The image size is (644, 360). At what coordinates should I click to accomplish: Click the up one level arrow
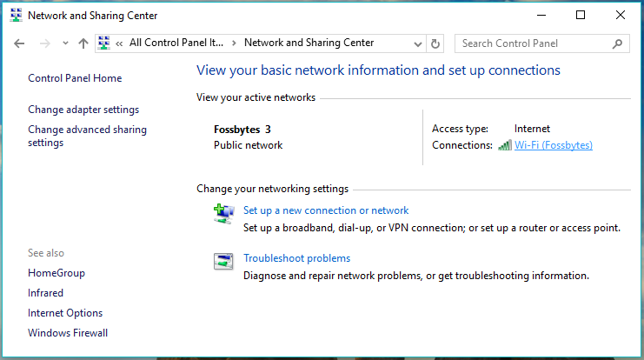(x=83, y=43)
